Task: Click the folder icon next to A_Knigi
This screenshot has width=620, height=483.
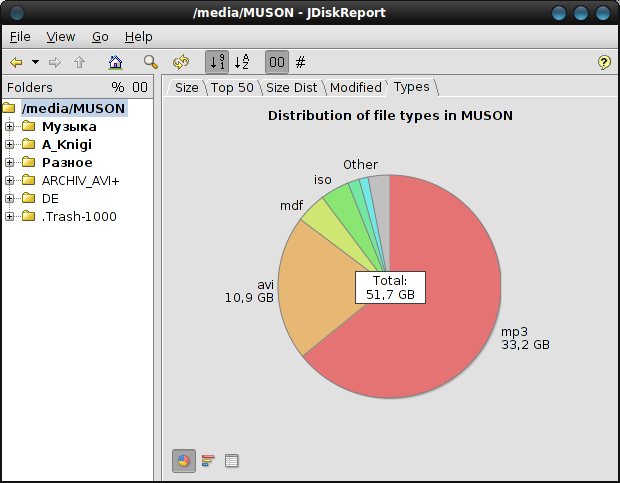Action: 28,144
